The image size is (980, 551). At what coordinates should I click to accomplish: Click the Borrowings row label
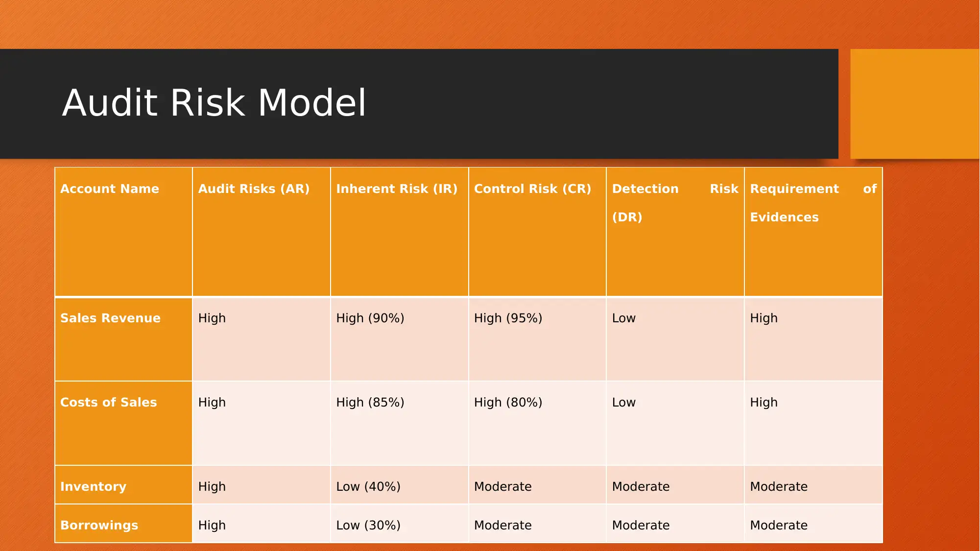[x=123, y=524]
